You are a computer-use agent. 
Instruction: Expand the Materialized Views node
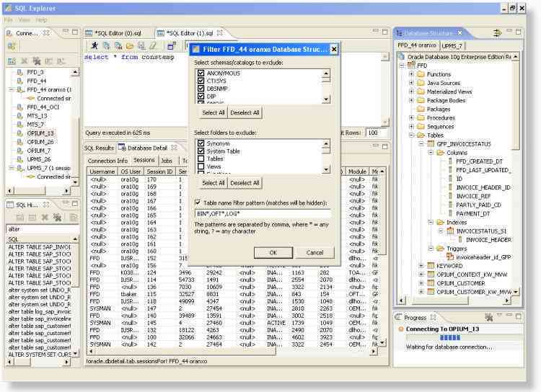coord(411,92)
